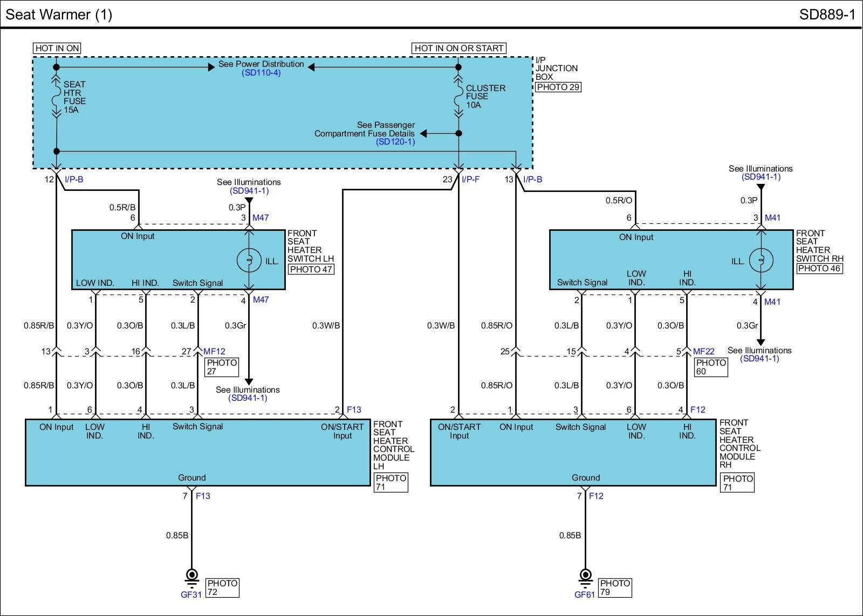Image resolution: width=863 pixels, height=616 pixels.
Task: Click the HOT IN ON OR START label
Action: coord(459,48)
